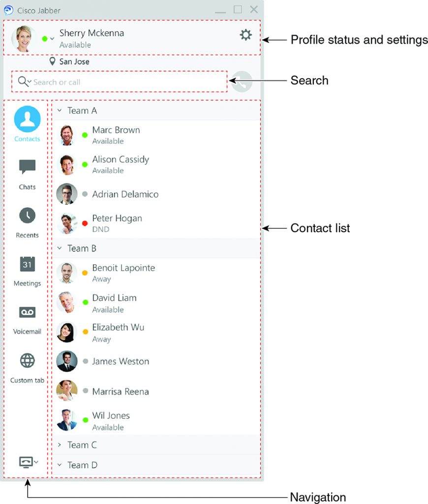Image resolution: width=428 pixels, height=504 pixels.
Task: Select contact Marc Brown
Action: pos(157,135)
